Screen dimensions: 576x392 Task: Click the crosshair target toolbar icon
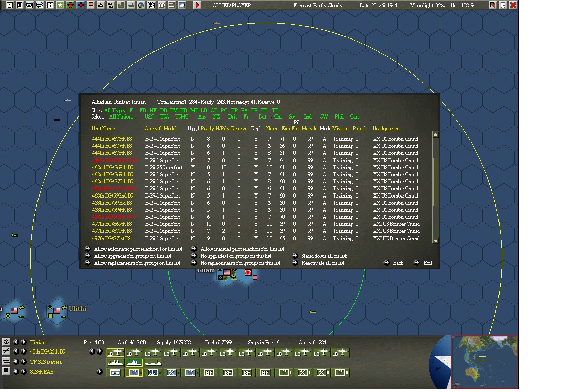[151, 5]
